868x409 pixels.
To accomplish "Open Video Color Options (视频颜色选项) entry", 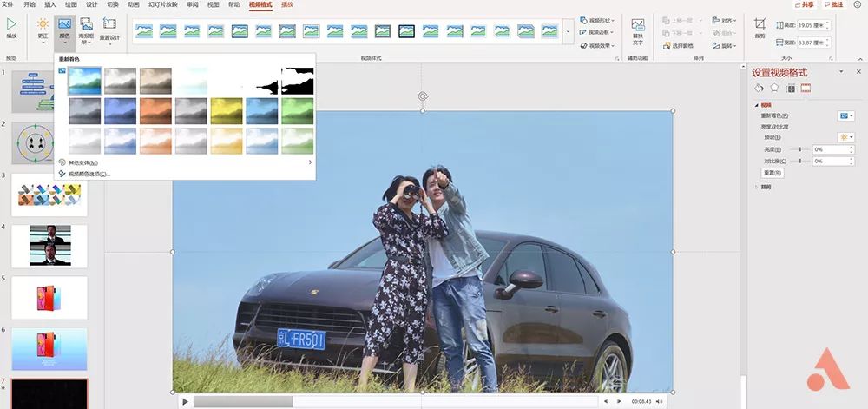I will click(185, 174).
